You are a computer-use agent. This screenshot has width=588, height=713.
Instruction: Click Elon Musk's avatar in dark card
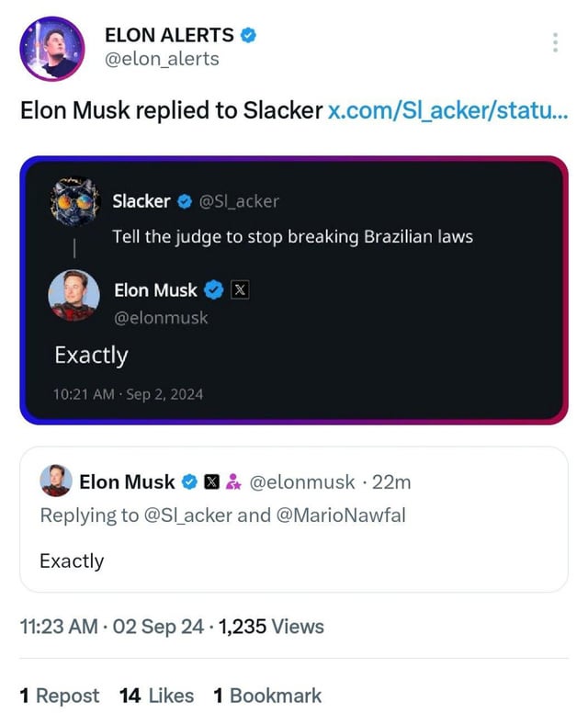(x=74, y=296)
